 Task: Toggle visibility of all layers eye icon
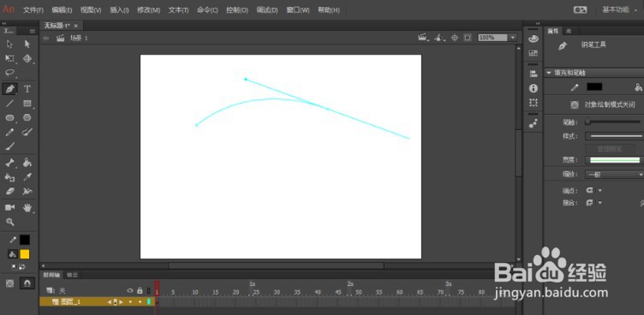point(130,290)
